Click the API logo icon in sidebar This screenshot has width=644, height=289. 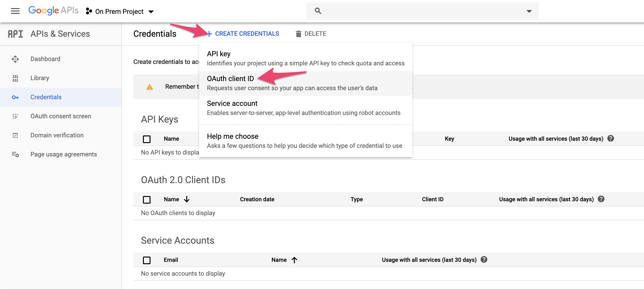pyautogui.click(x=15, y=34)
